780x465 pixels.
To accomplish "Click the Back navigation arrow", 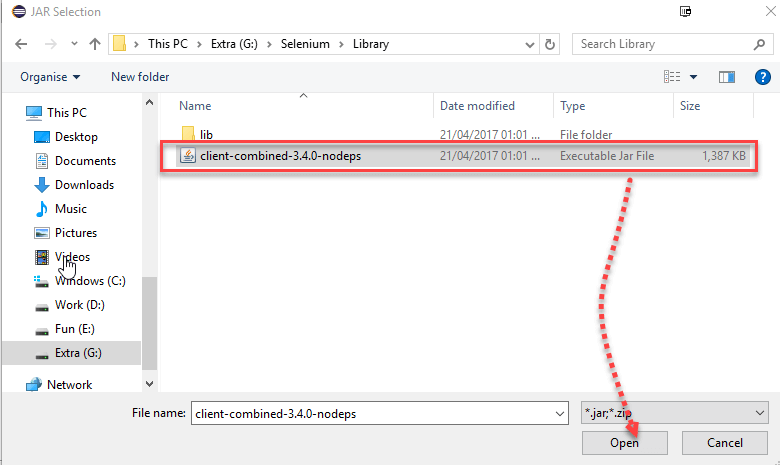I will point(22,44).
